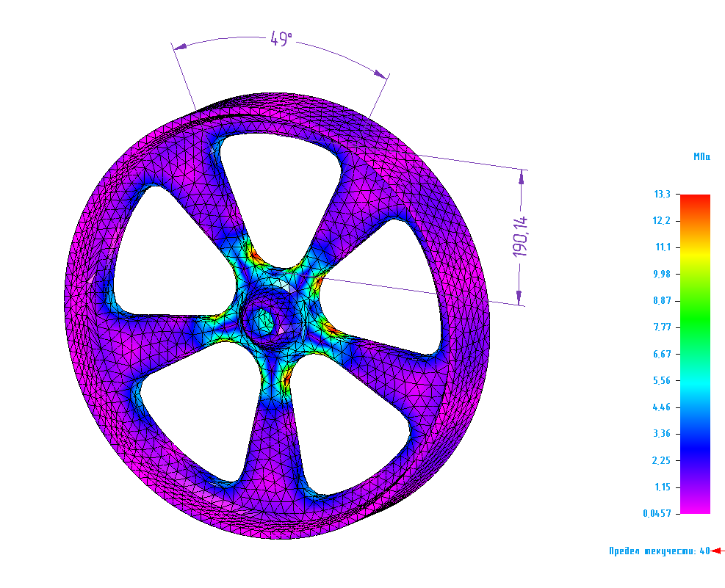Click the red top of the stress color scale
This screenshot has height=588, width=725.
[695, 201]
